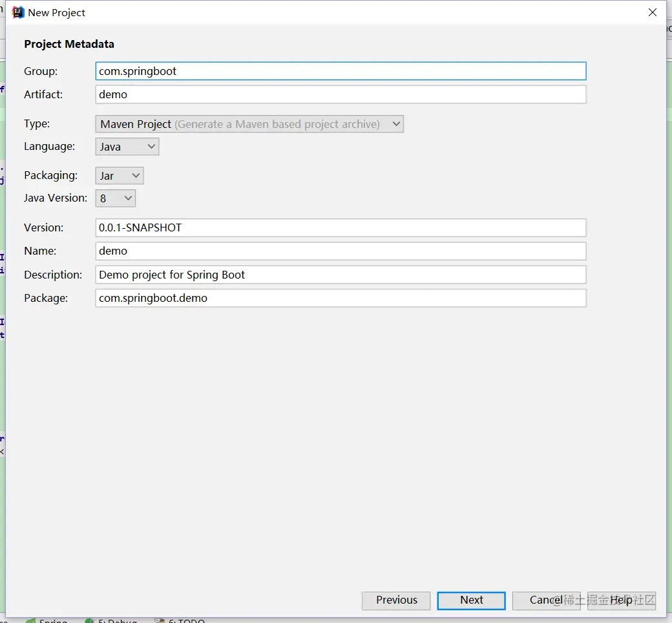Click the Version label
Viewport: 672px width, 623px height.
pyautogui.click(x=44, y=227)
